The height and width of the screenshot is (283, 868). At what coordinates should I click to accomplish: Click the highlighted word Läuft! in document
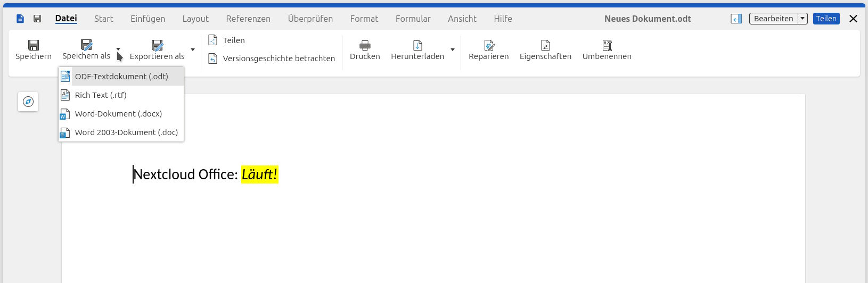pyautogui.click(x=259, y=174)
